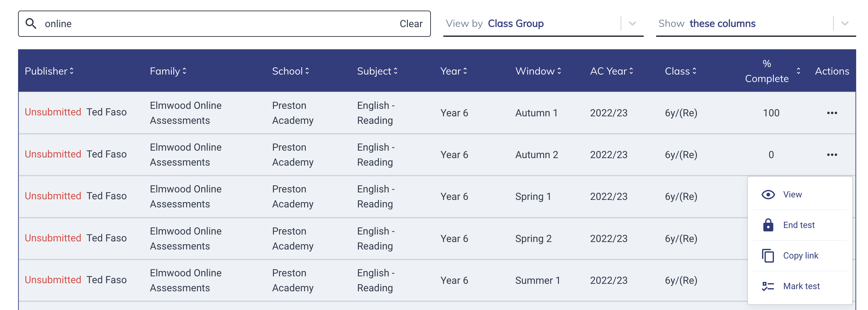Click the Publisher column header

49,71
